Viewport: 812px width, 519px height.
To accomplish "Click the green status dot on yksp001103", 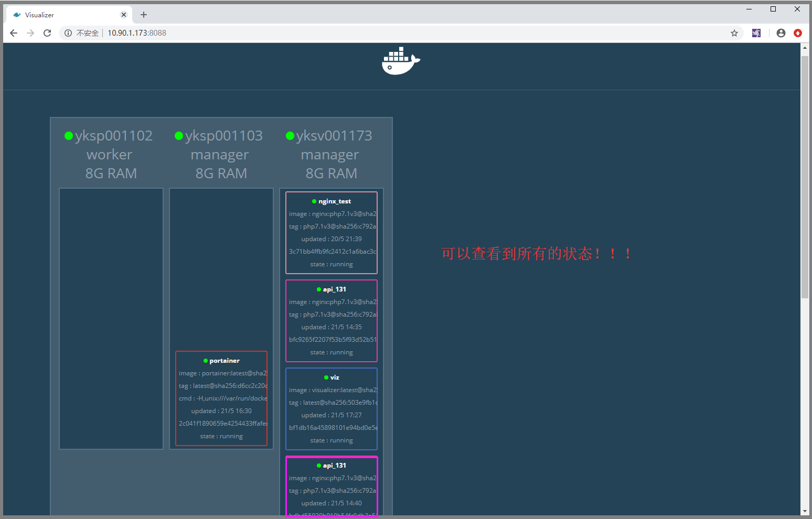I will tap(179, 135).
